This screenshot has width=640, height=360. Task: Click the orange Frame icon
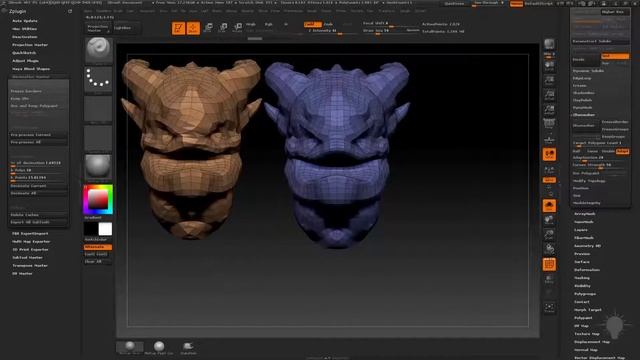point(549,206)
